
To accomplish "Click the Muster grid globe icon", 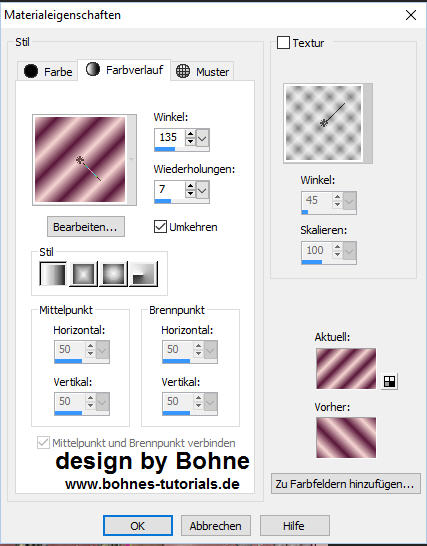I will pos(183,71).
